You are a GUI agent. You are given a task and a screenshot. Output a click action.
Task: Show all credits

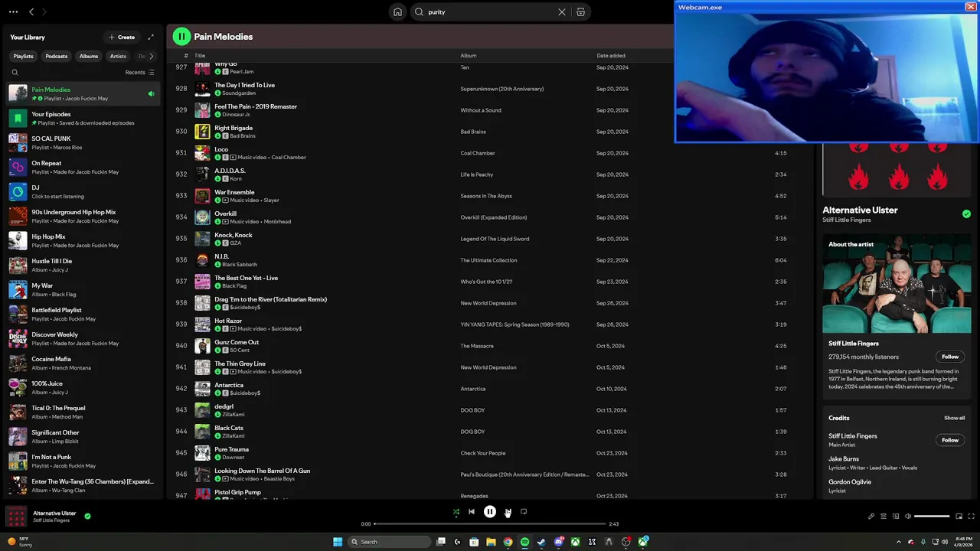[x=954, y=418]
